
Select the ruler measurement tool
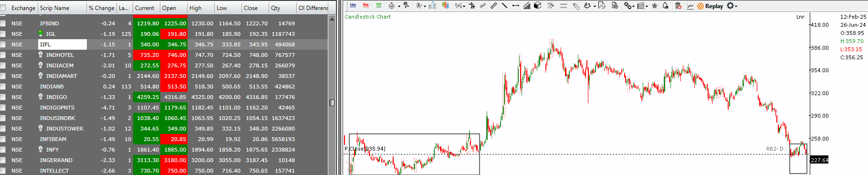coord(494,6)
